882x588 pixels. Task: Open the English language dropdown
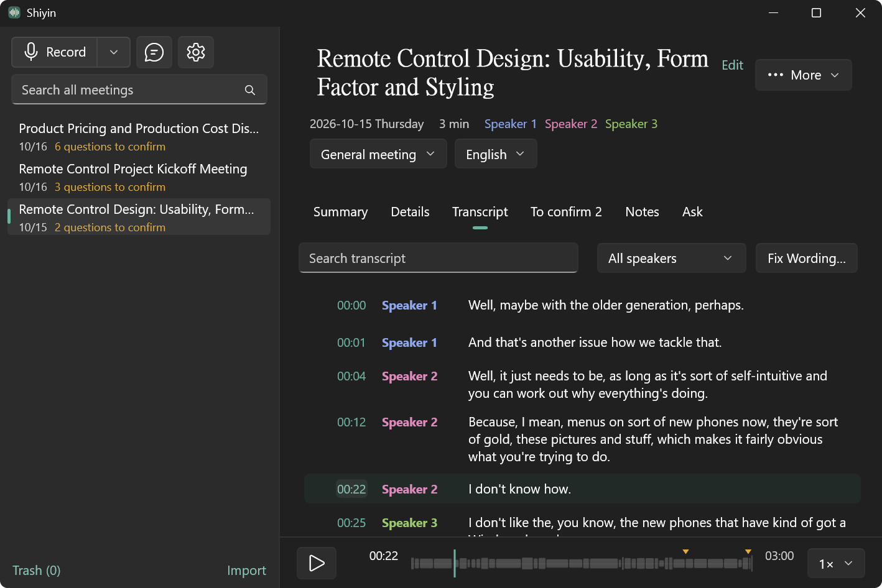496,154
